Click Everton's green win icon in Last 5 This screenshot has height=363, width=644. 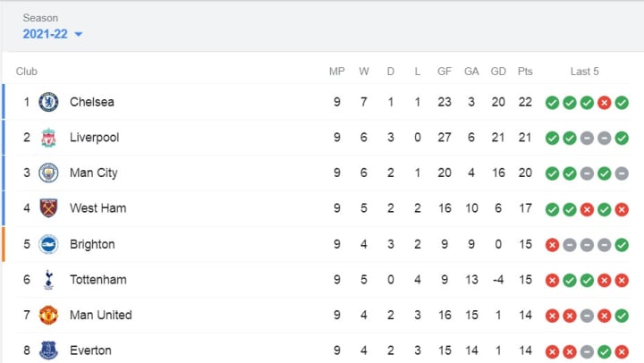coord(604,352)
